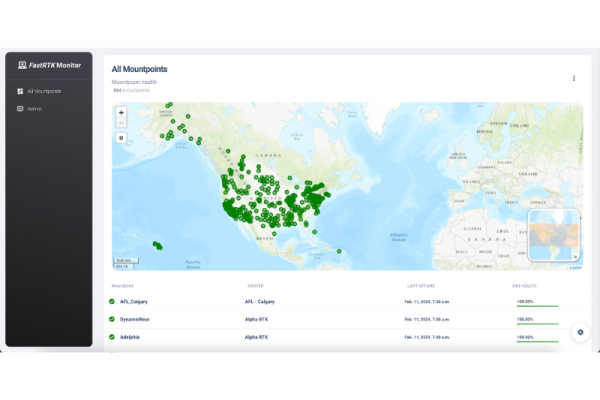Collapse the minimap using its arrow toggle
The image size is (600, 400).
pyautogui.click(x=575, y=257)
